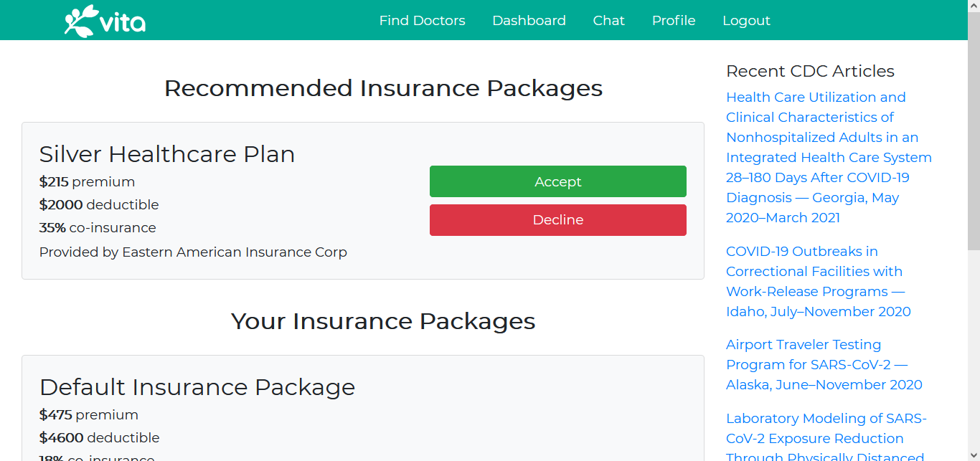Open the Airport Traveler Testing Program article

(x=824, y=364)
